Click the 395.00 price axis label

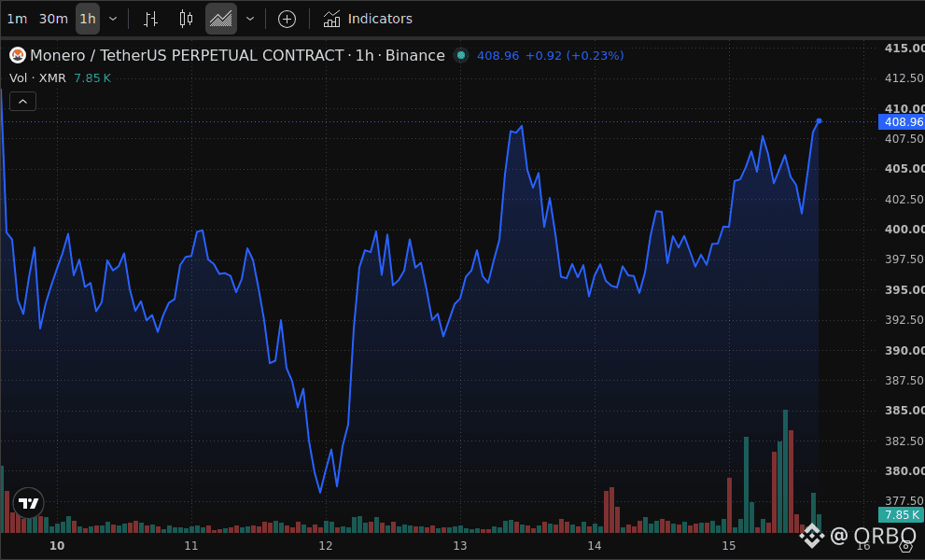point(904,289)
